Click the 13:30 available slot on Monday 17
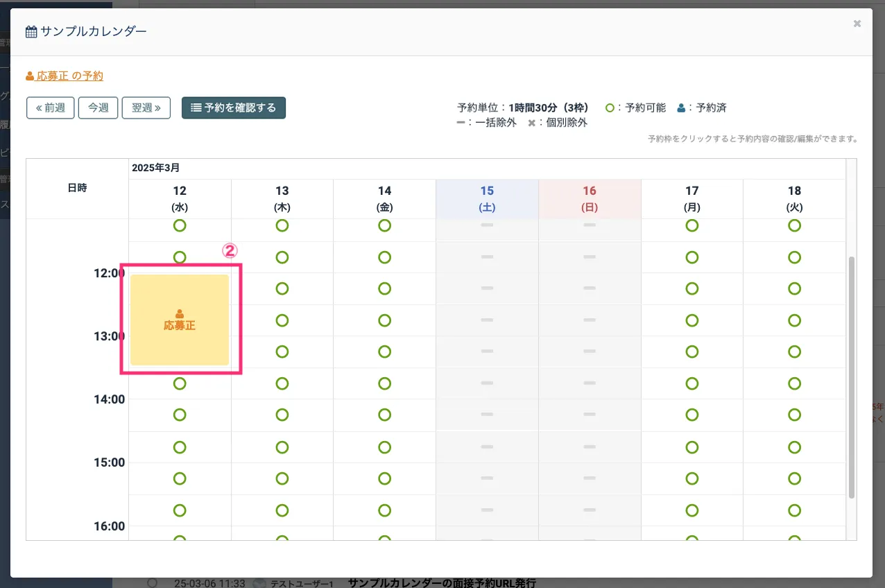The height and width of the screenshot is (588, 885). click(691, 383)
